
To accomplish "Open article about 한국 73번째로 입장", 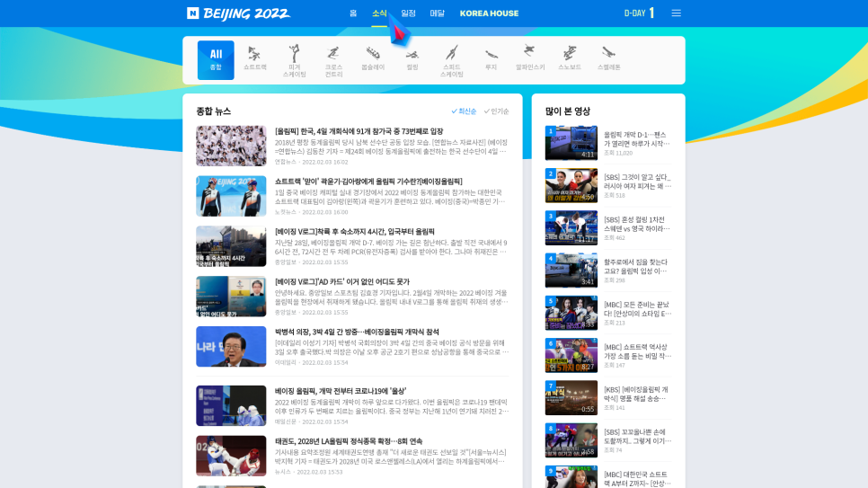I will point(359,131).
